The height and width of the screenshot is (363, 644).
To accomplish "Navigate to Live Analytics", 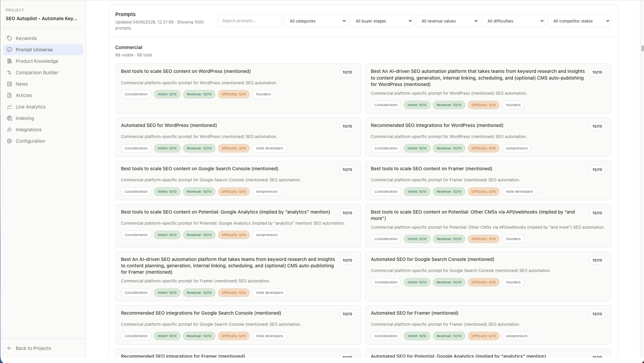I will click(43, 107).
